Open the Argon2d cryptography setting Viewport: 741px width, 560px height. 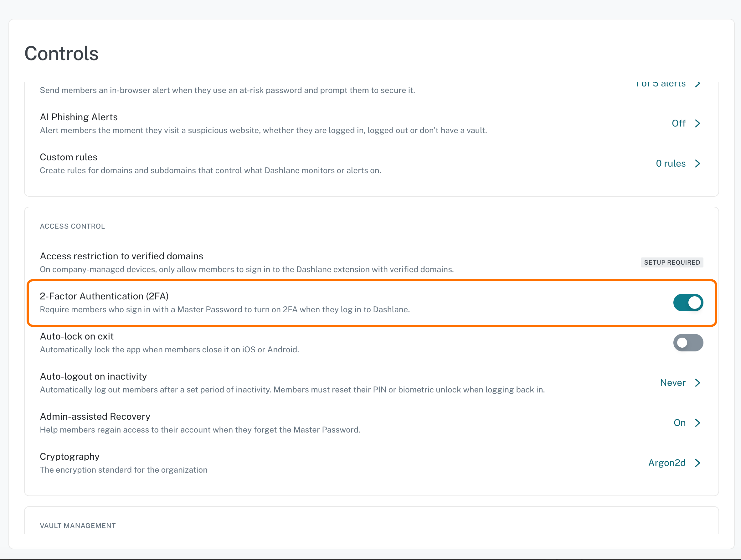666,463
